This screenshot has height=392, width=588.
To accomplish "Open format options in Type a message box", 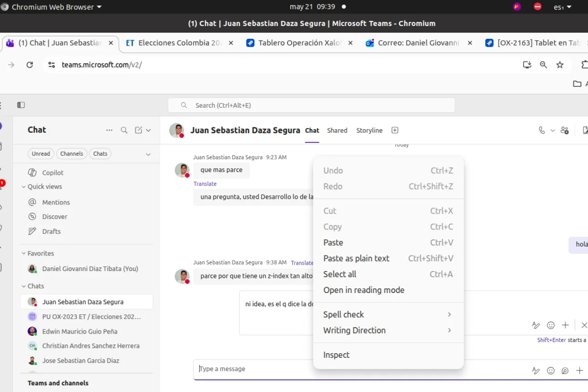I will [x=536, y=371].
